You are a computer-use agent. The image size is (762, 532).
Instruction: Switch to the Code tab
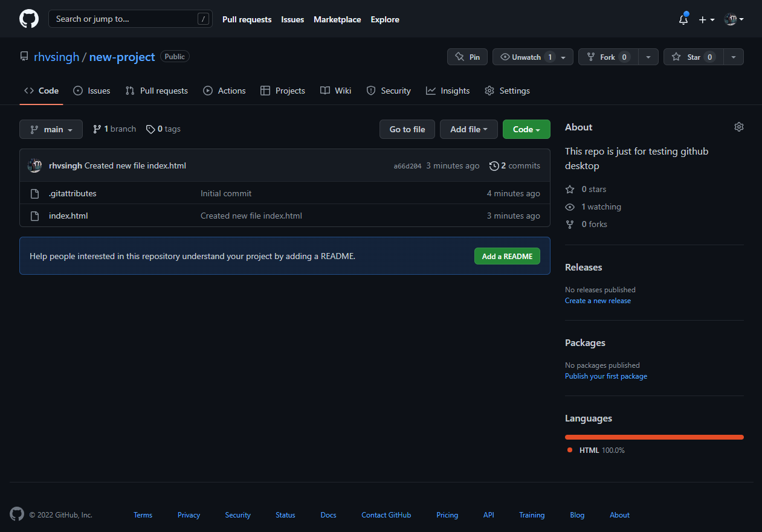coord(41,91)
